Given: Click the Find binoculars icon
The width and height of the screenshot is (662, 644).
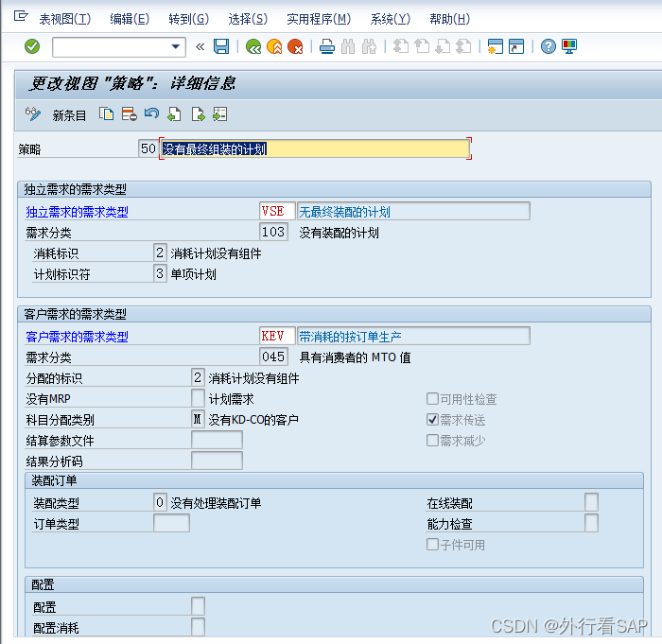Looking at the screenshot, I should [348, 46].
